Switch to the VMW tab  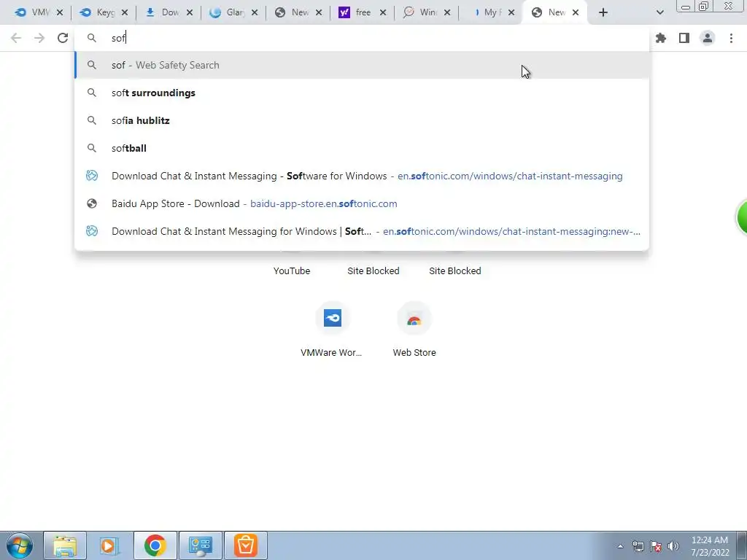(32, 12)
